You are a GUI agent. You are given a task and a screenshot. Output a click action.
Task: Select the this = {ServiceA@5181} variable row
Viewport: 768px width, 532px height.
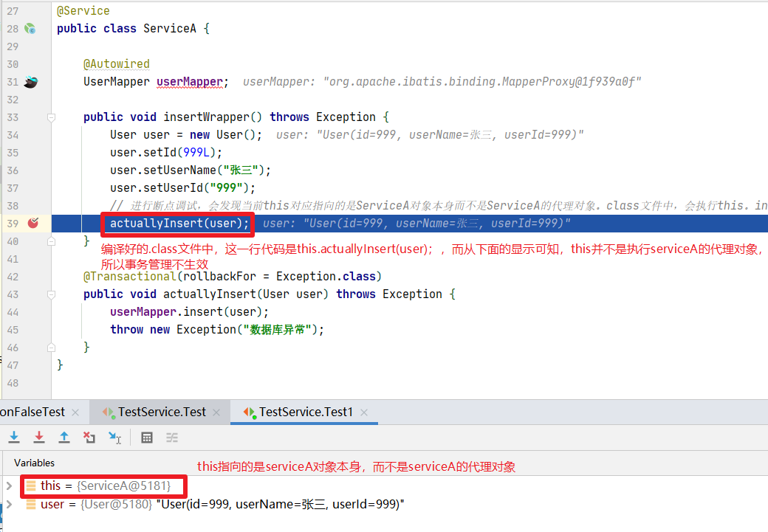point(384,486)
